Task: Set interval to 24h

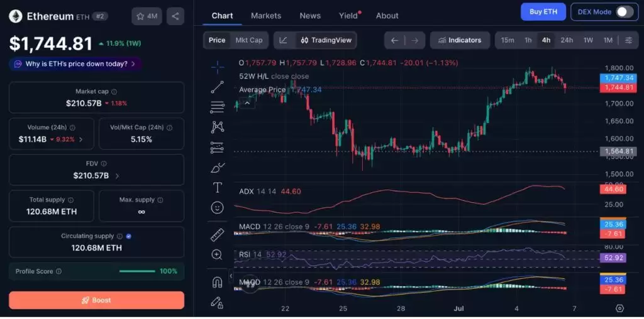Action: click(567, 40)
